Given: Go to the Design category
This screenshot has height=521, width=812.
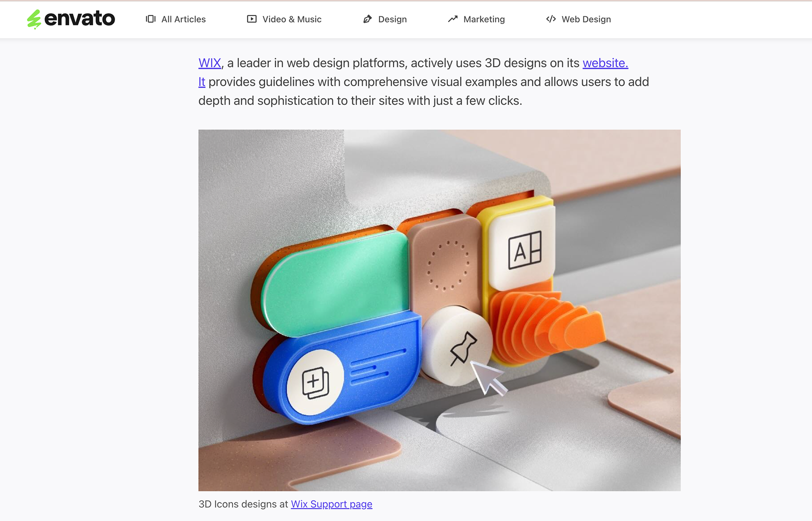Looking at the screenshot, I should (x=385, y=19).
